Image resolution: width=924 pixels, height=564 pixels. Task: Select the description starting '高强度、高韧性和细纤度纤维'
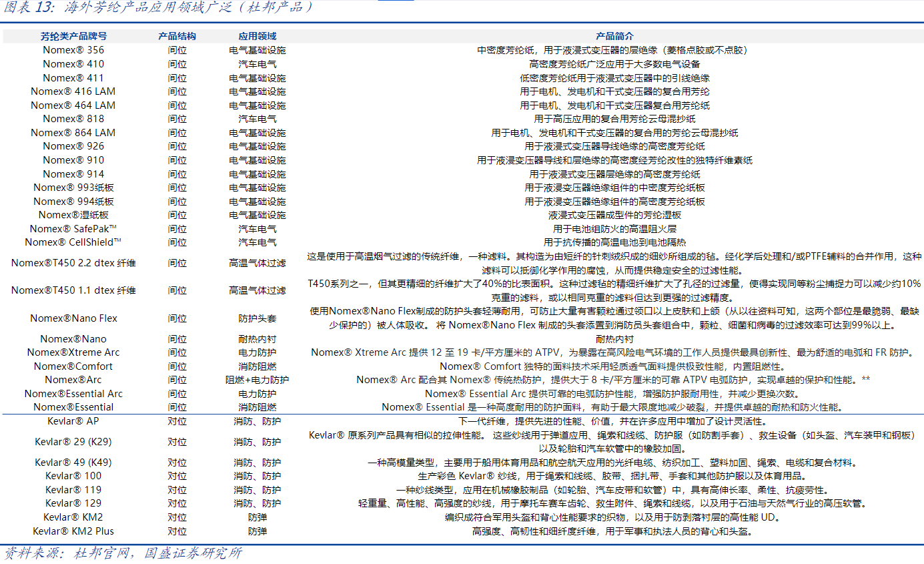click(x=614, y=531)
